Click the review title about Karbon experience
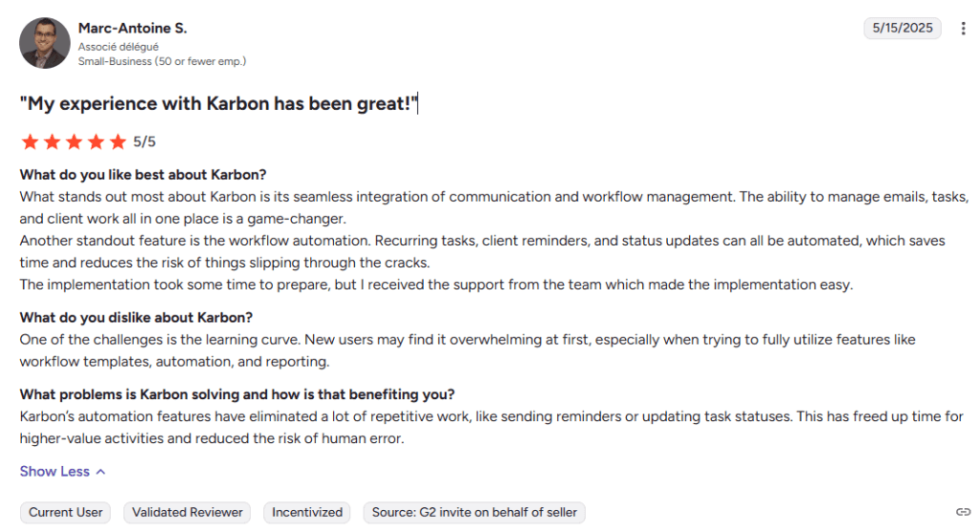Screen dimensions: 980x532 [x=218, y=103]
